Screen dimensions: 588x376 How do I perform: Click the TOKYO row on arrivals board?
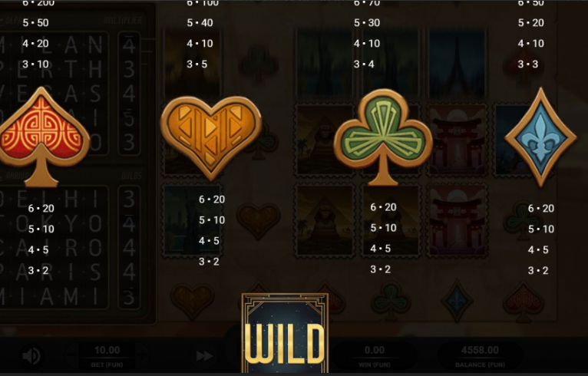pyautogui.click(x=55, y=224)
